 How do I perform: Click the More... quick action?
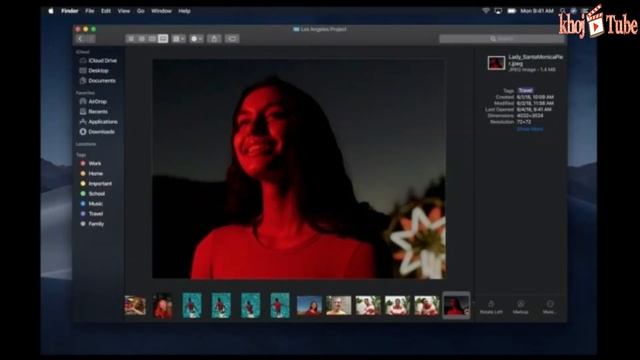pyautogui.click(x=549, y=307)
